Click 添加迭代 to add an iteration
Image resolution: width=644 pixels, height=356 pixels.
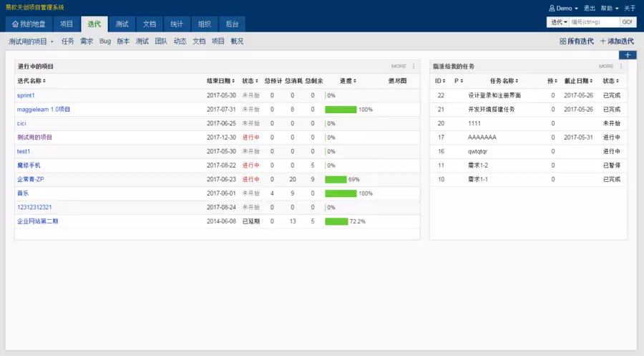(616, 42)
